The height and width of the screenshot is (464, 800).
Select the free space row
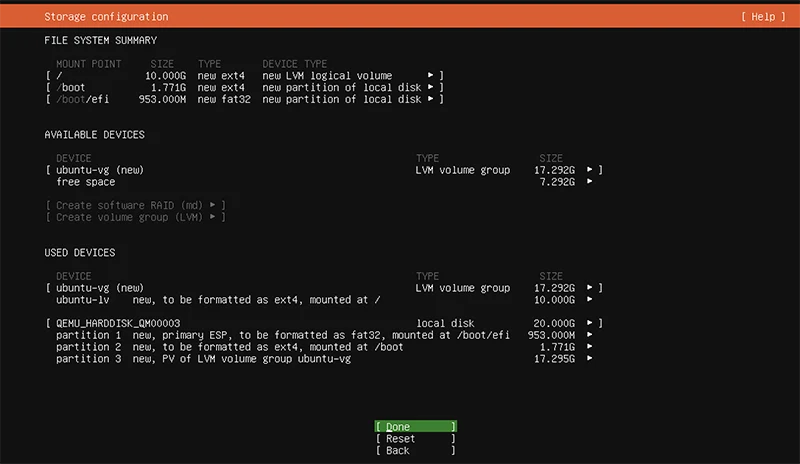[x=324, y=182]
